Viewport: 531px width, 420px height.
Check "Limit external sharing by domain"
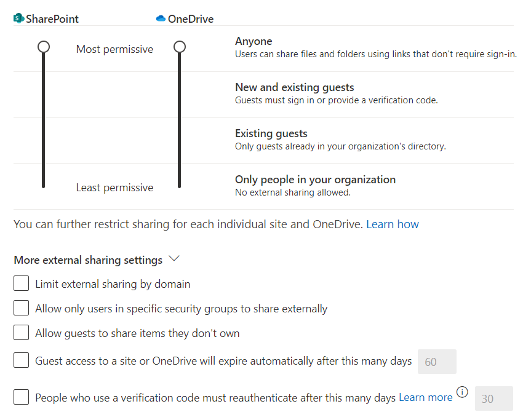(21, 283)
